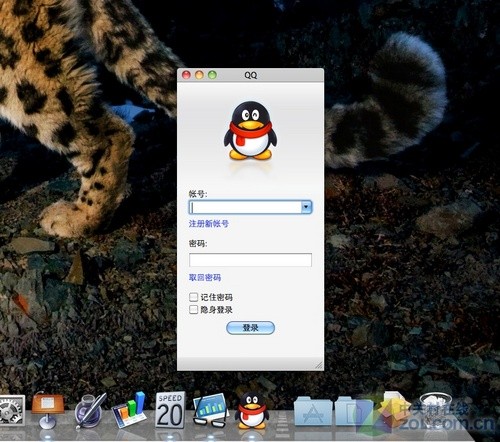Screen dimensions: 500x442
Task: Launch Keynote podium icon in Dock
Action: pyautogui.click(x=47, y=410)
